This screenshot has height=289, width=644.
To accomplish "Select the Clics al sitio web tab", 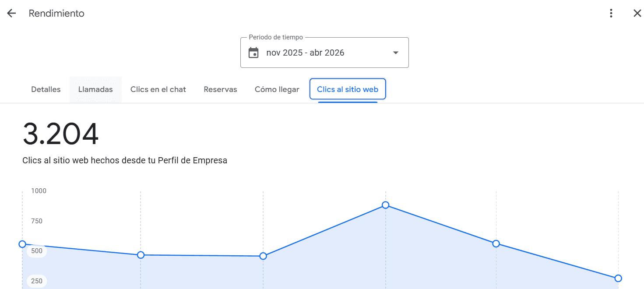I will (x=347, y=89).
